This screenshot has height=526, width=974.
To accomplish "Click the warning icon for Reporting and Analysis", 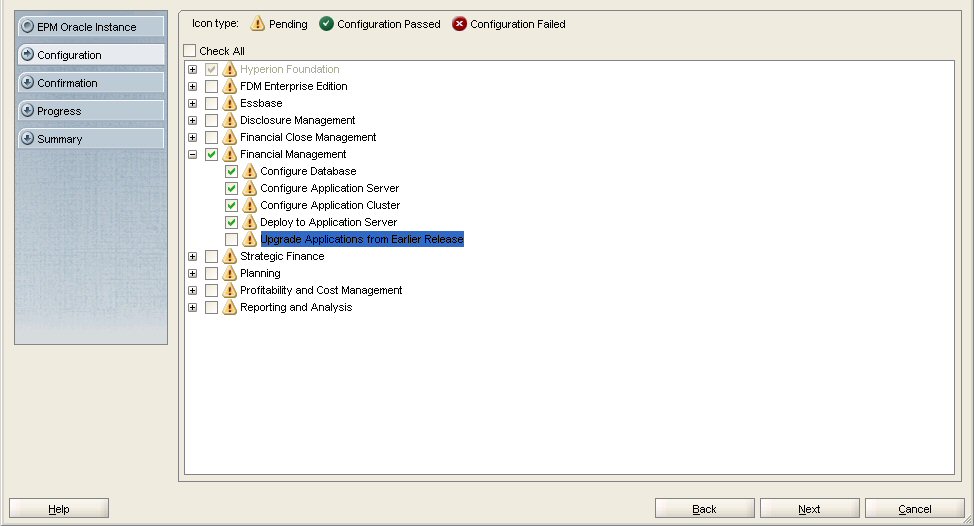I will click(x=230, y=307).
